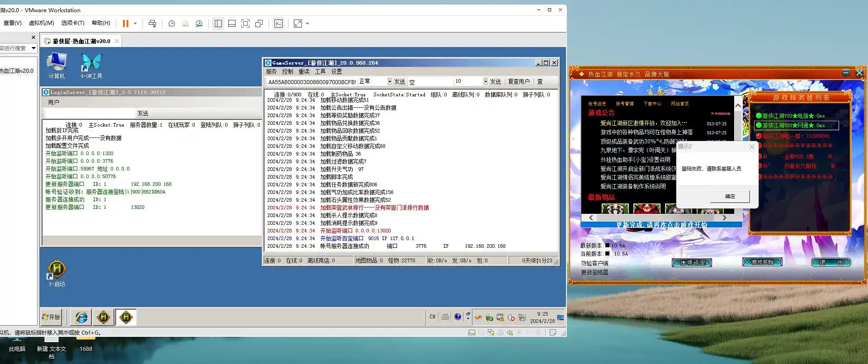Image resolution: width=868 pixels, height=364 pixels.
Task: Click the send Ctrl+Alt+Del icon
Action: click(152, 24)
